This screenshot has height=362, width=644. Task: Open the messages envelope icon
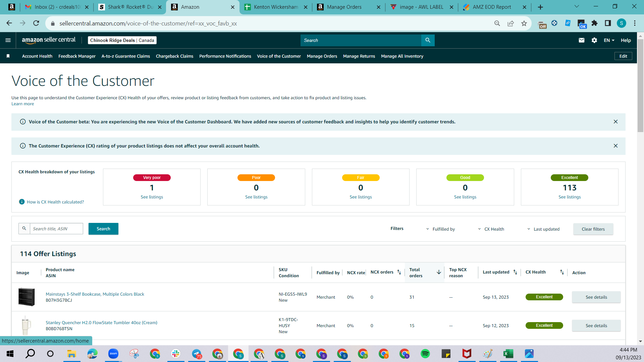pos(582,40)
